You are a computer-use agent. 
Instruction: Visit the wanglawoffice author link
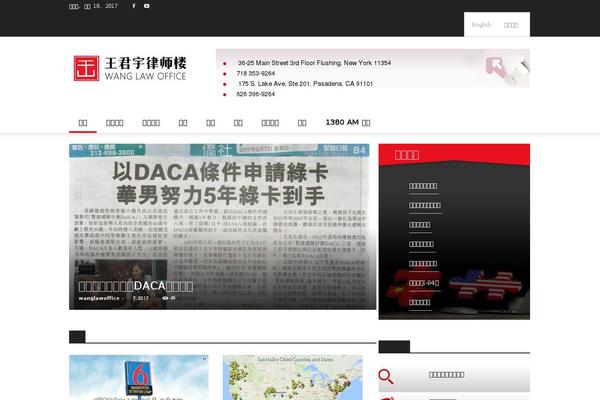coord(99,298)
